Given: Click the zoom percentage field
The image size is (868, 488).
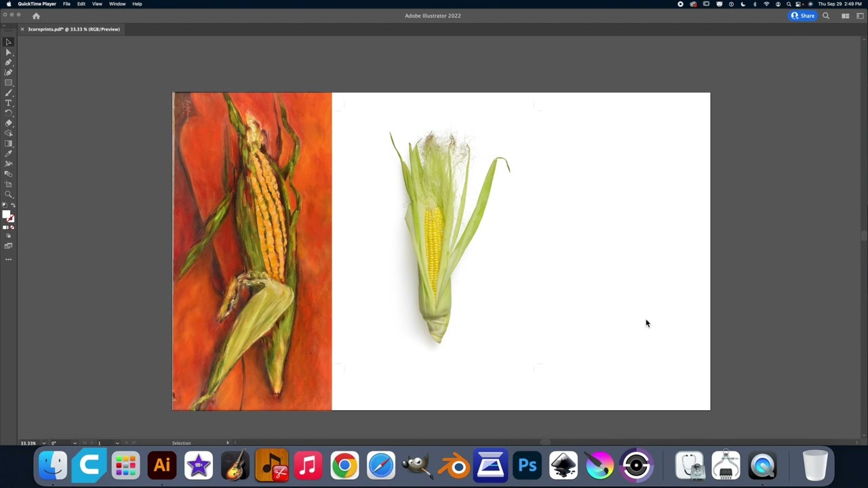Looking at the screenshot, I should (28, 443).
